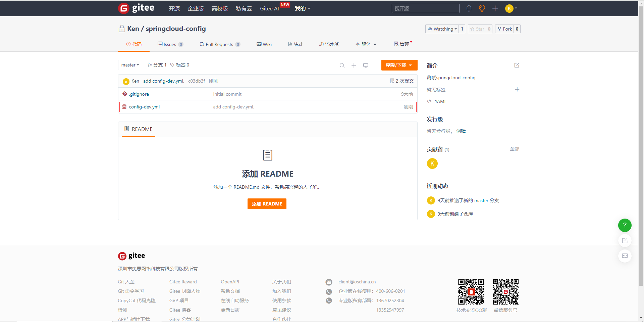This screenshot has height=322, width=644.
Task: Click the footer gitee logo
Action: tap(131, 256)
